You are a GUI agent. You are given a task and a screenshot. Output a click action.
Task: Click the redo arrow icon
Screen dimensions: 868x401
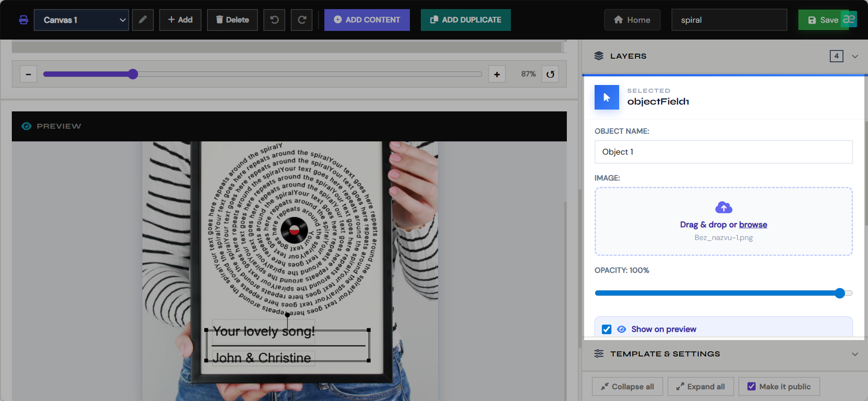(x=302, y=20)
